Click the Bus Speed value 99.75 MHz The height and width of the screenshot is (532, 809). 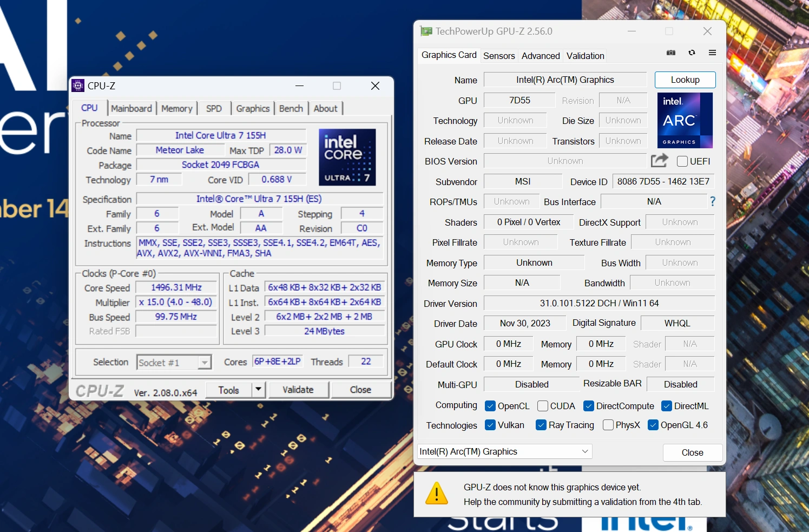coord(176,317)
